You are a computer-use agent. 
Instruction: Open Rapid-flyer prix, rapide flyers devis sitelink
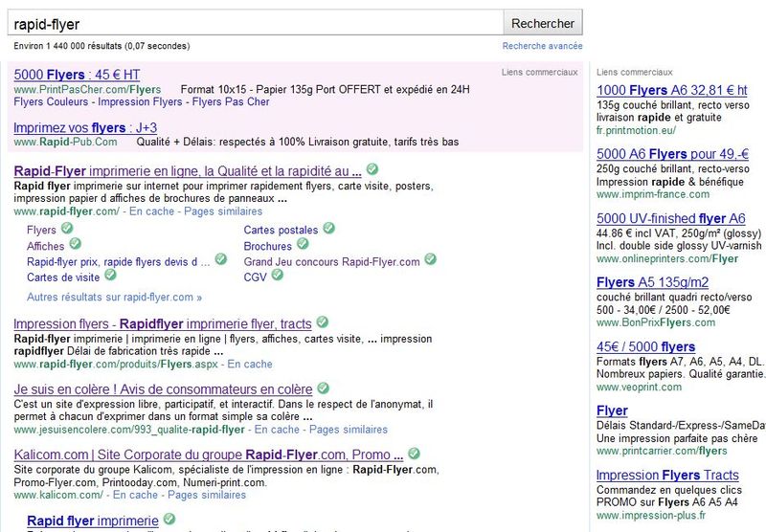[x=118, y=262]
